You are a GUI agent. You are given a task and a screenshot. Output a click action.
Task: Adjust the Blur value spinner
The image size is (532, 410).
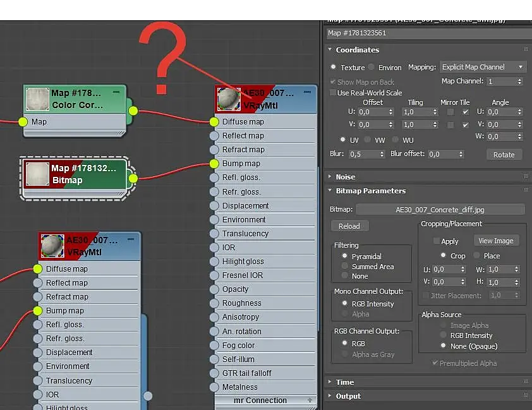[382, 154]
